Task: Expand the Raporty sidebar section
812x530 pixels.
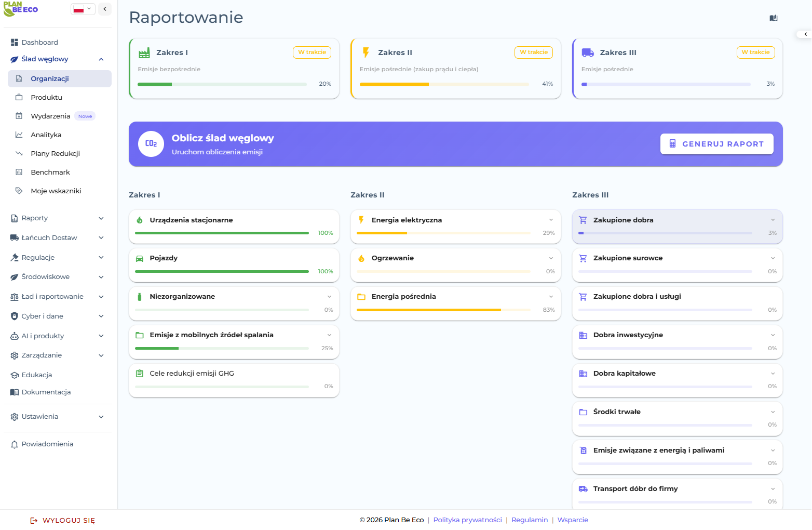Action: [x=101, y=218]
